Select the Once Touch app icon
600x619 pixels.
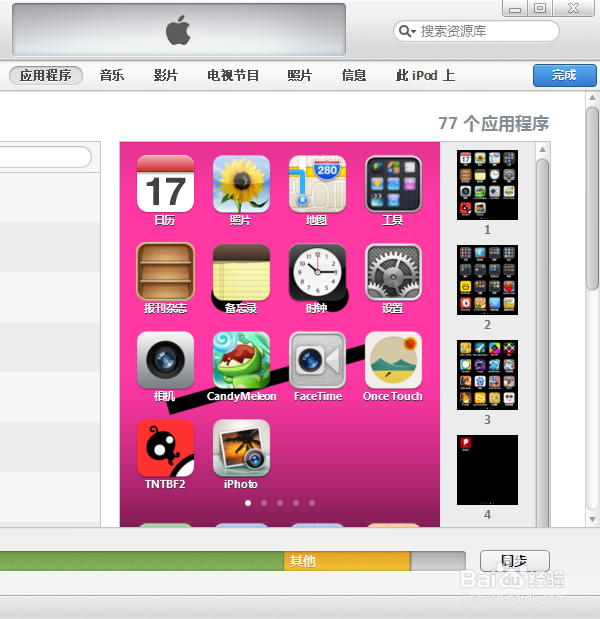coord(393,360)
